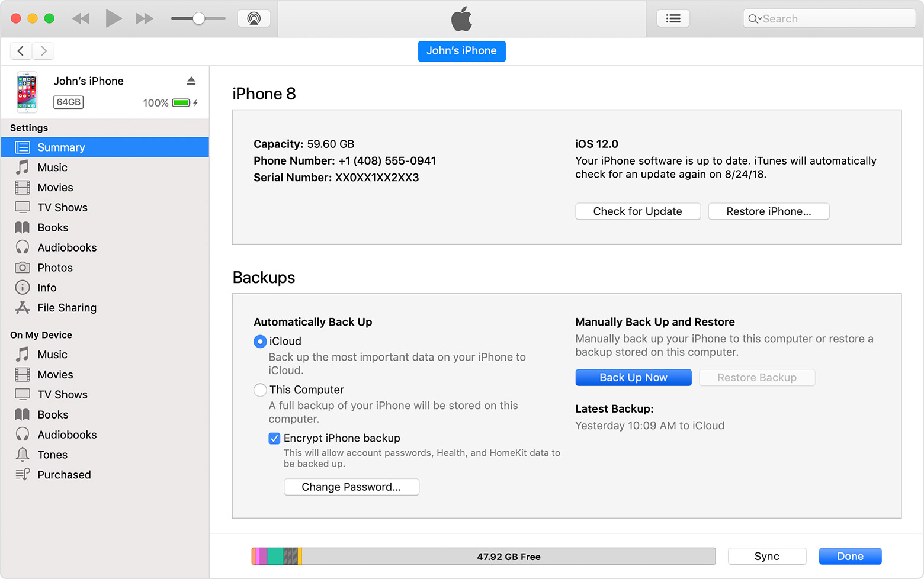
Task: Click TV Shows icon under On My Device
Action: [x=23, y=394]
